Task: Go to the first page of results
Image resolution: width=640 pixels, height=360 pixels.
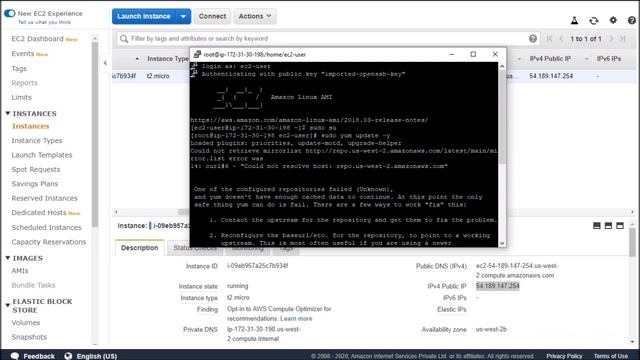Action: (549, 38)
